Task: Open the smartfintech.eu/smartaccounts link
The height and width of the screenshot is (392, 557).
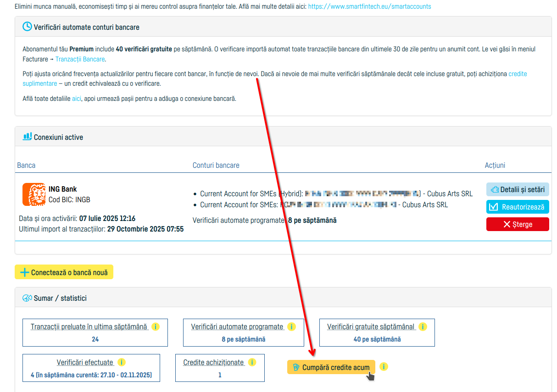Action: [x=369, y=6]
